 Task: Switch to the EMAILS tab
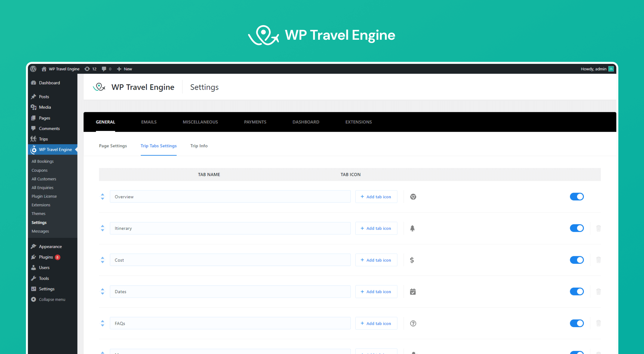tap(149, 122)
